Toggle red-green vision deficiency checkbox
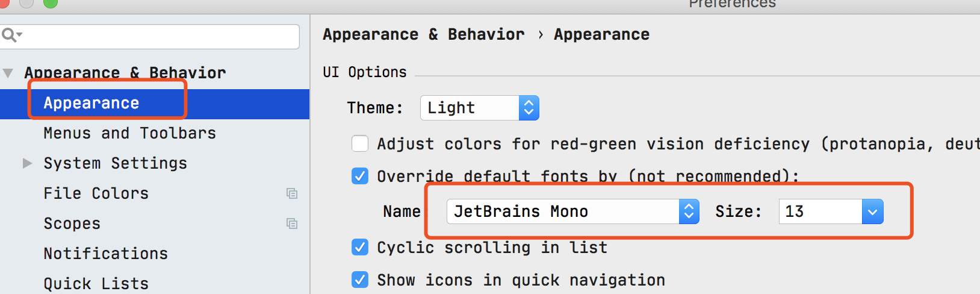Viewport: 980px width, 294px height. [360, 144]
